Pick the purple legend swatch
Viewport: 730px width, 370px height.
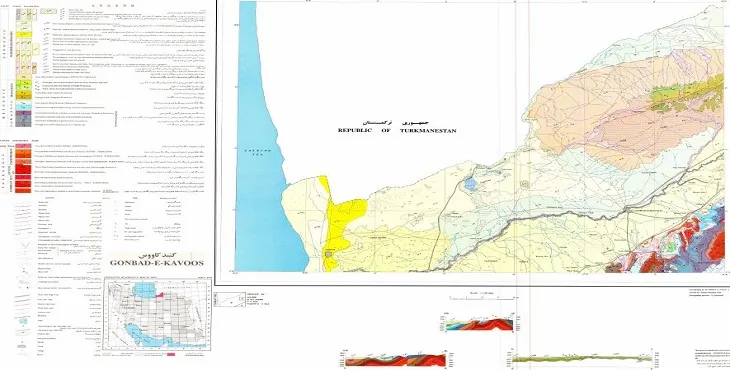click(23, 113)
